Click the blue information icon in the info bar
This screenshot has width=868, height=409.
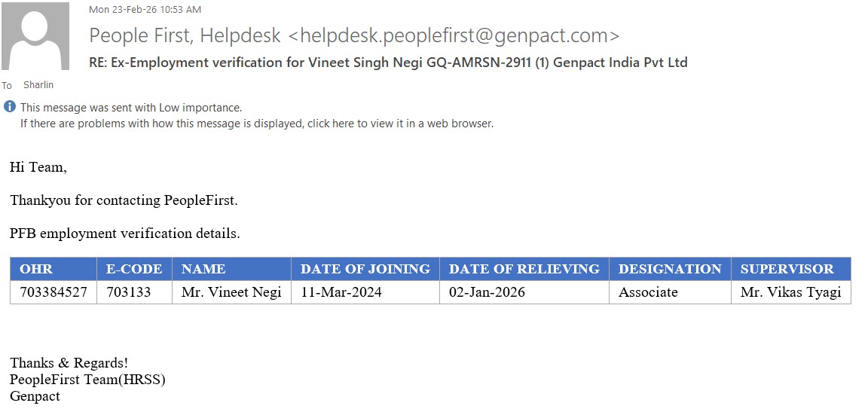10,107
